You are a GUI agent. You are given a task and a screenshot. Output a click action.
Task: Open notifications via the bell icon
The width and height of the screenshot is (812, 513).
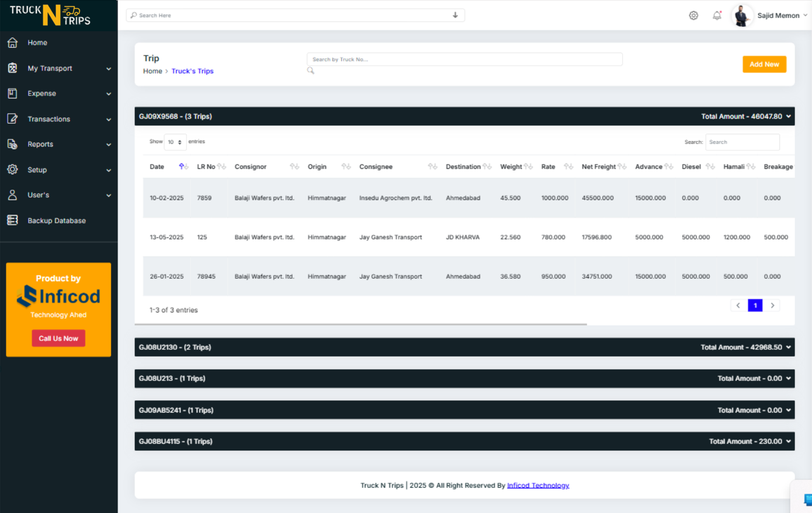[717, 15]
